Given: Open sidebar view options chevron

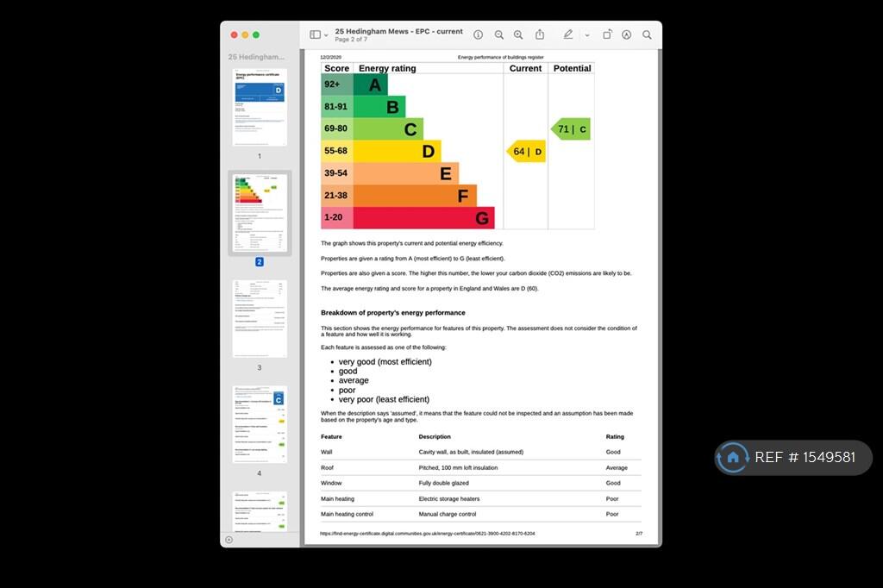Looking at the screenshot, I should click(326, 35).
